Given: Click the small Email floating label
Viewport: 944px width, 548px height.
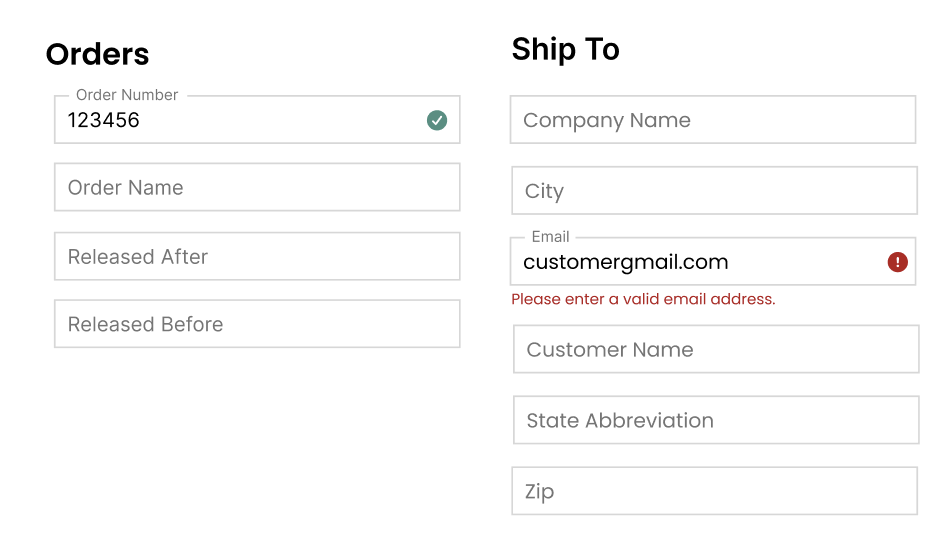Looking at the screenshot, I should 550,237.
